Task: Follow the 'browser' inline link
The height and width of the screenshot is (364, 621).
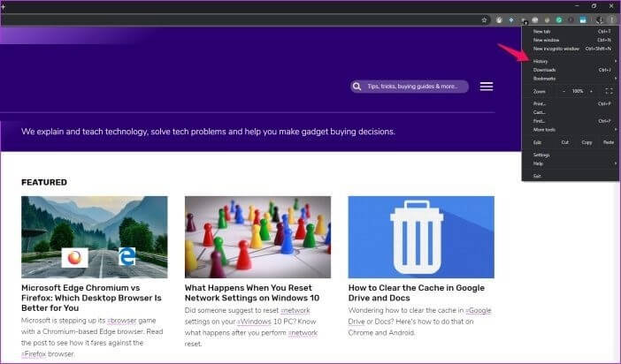Action: 121,321
